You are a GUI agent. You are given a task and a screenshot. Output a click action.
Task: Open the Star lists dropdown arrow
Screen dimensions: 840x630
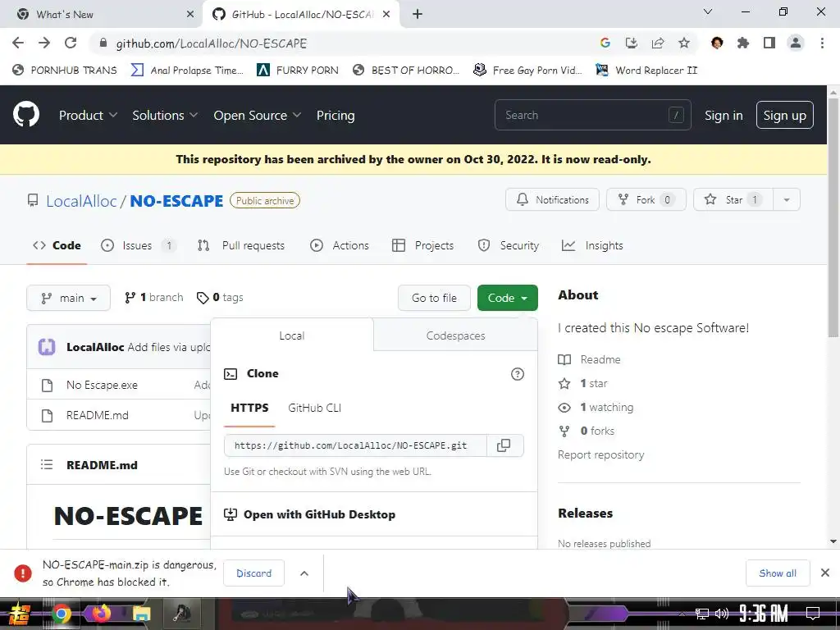[x=787, y=200]
